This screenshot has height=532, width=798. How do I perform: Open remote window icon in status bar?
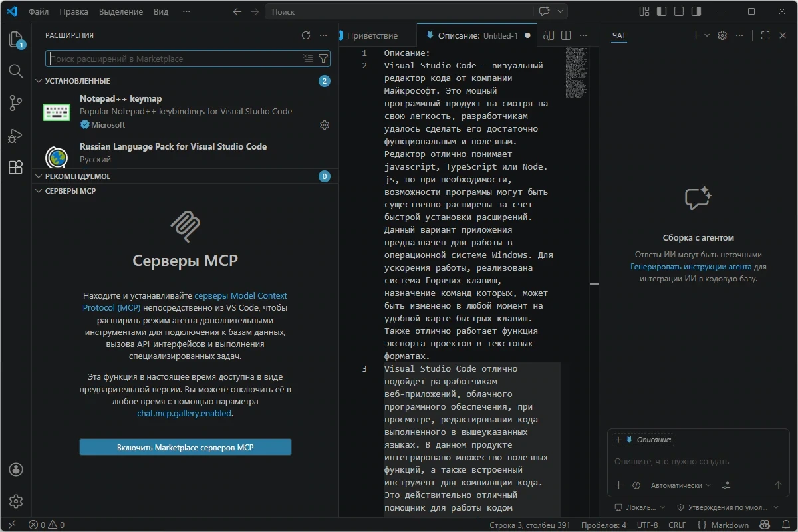pyautogui.click(x=11, y=525)
